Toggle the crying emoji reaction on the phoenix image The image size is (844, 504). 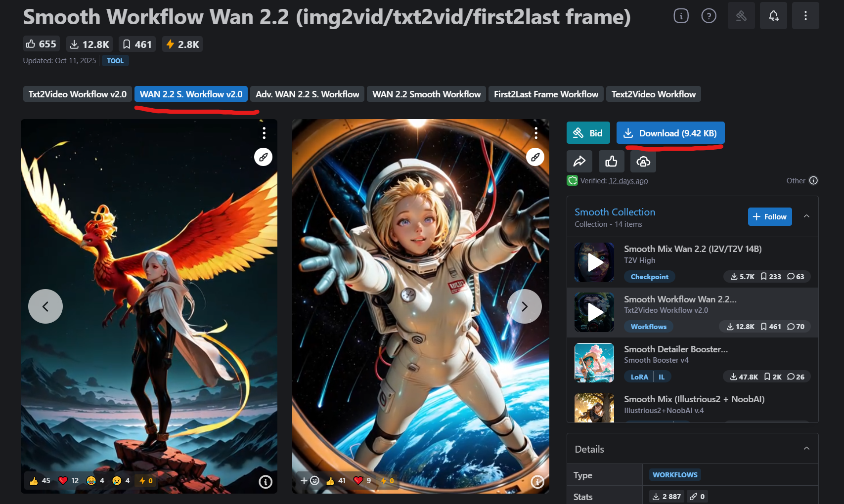[121, 481]
